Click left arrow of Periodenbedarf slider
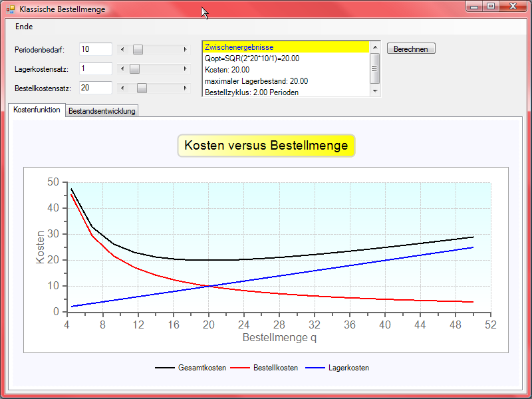 [x=121, y=49]
